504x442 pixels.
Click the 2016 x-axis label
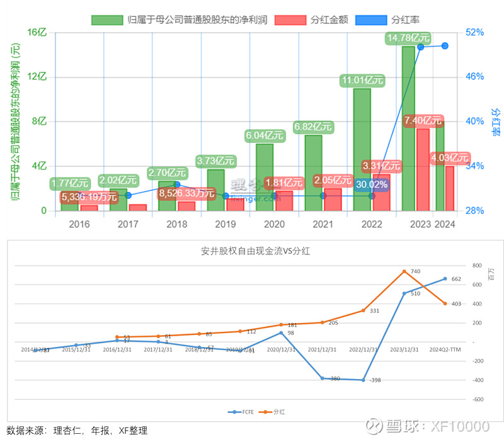click(79, 224)
